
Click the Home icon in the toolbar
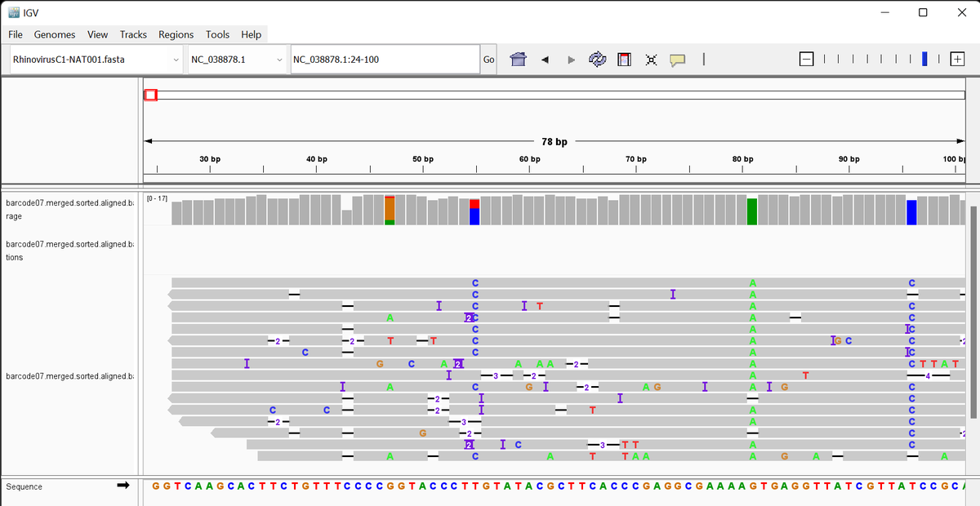pos(518,60)
